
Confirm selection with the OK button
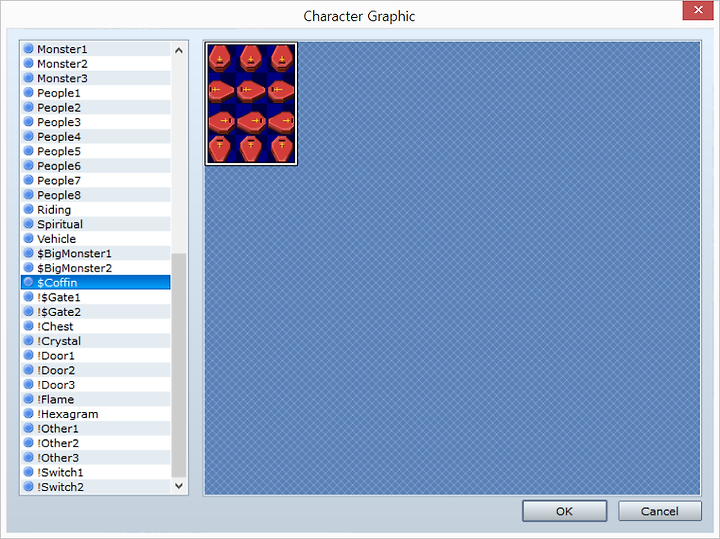pos(564,511)
